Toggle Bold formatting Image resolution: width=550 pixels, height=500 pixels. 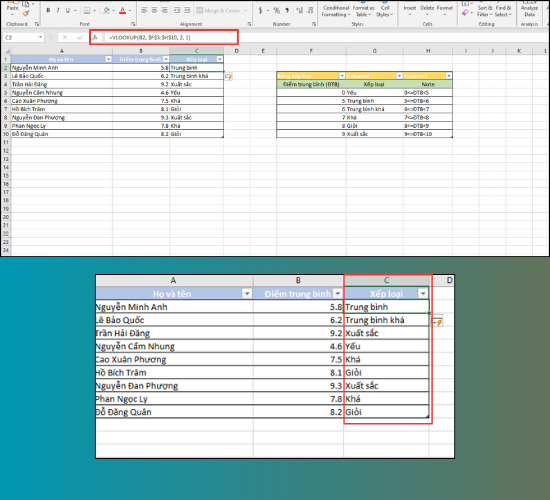coord(48,11)
